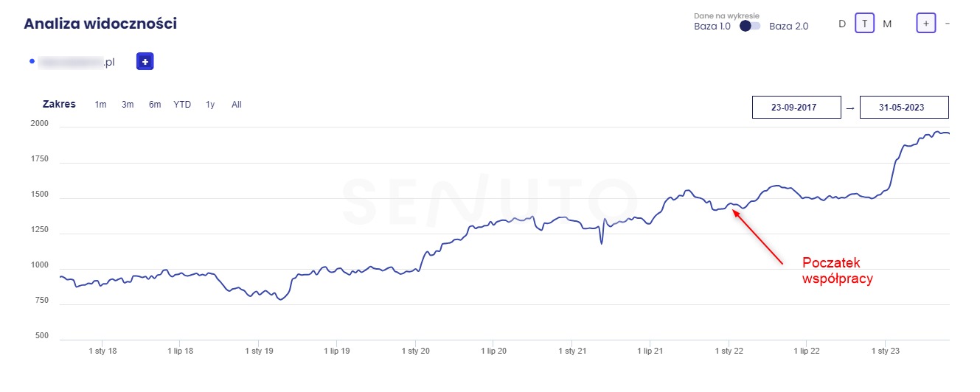Select weekly granularity T
The image size is (980, 392).
tap(864, 24)
